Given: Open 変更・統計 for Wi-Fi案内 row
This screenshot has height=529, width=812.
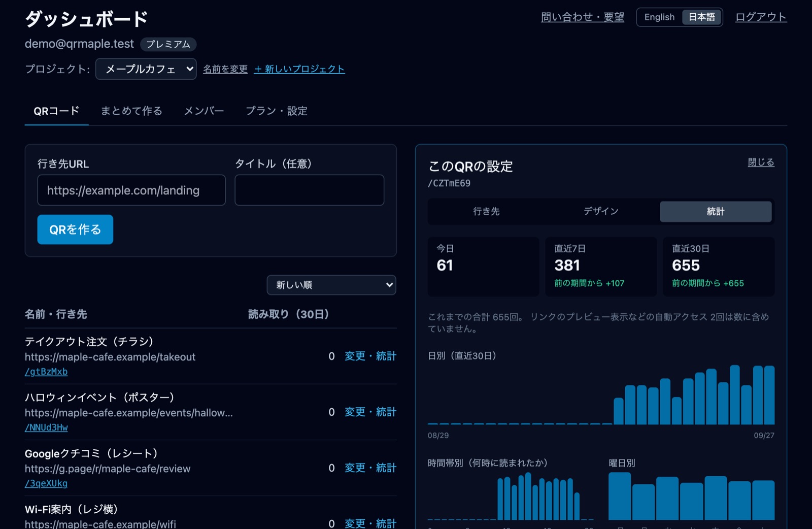Looking at the screenshot, I should tap(370, 523).
